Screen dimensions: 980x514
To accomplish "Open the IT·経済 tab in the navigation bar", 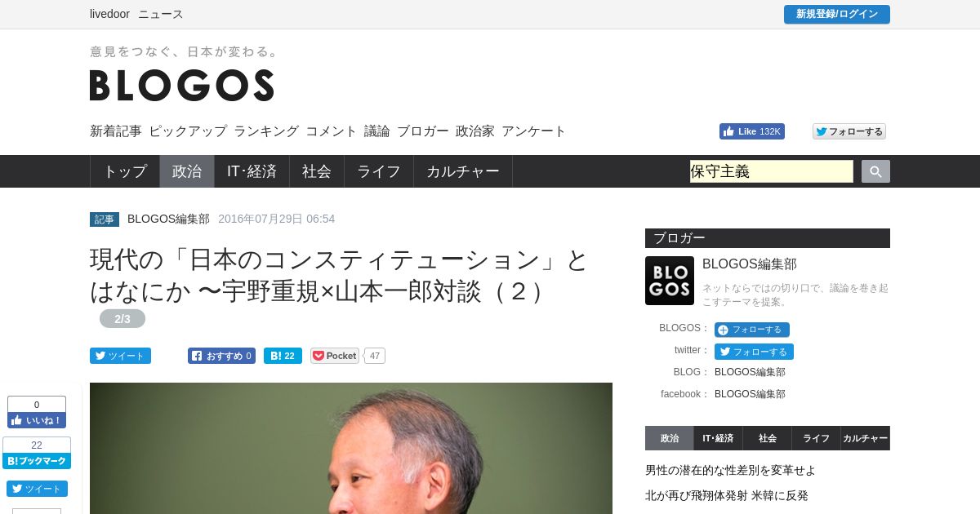I will point(252,171).
